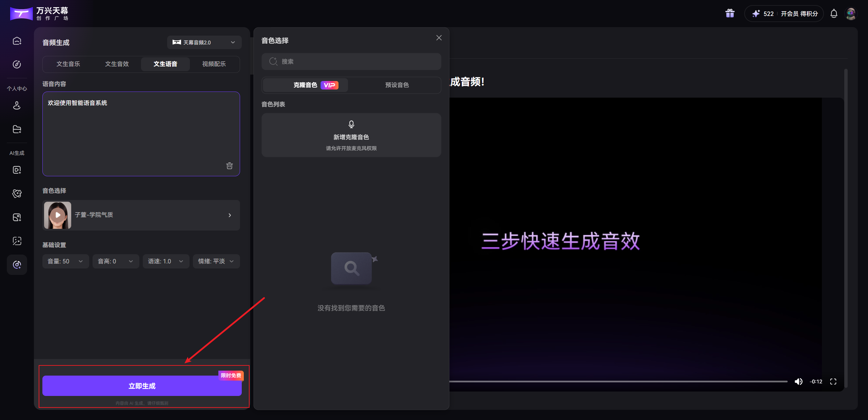Open the 天幕音频2.0 model dropdown

click(204, 42)
